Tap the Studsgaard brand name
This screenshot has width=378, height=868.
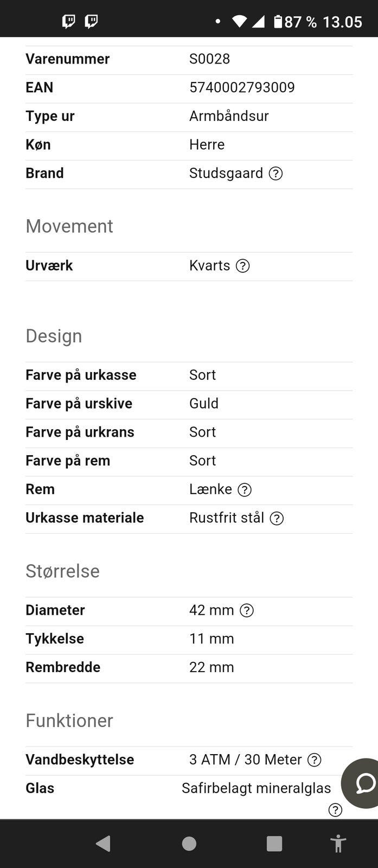(x=226, y=173)
